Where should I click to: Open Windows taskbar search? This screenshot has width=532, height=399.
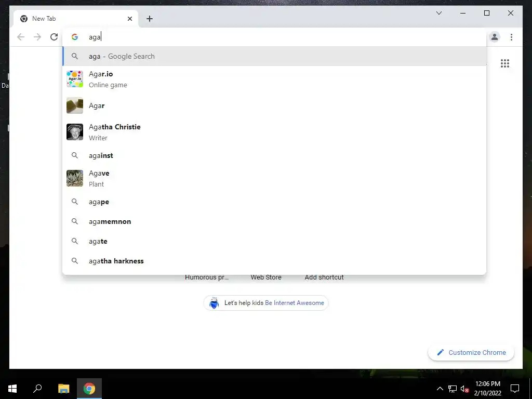point(37,389)
